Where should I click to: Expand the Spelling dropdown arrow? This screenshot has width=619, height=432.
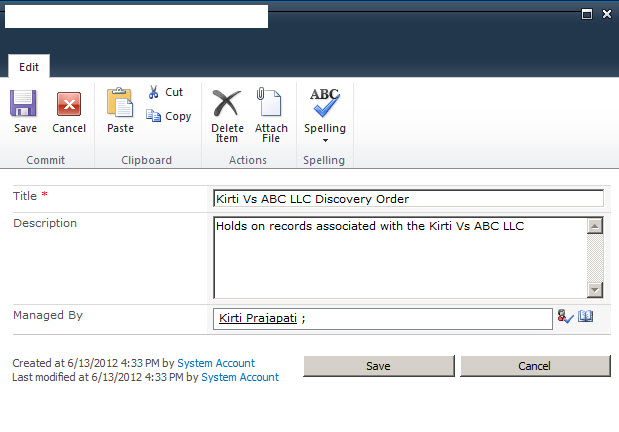point(325,140)
